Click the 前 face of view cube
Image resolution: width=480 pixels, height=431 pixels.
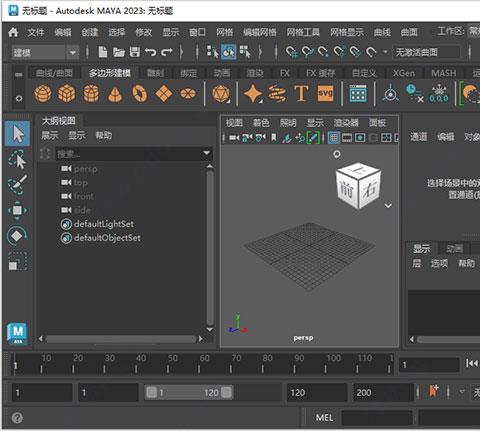347,189
